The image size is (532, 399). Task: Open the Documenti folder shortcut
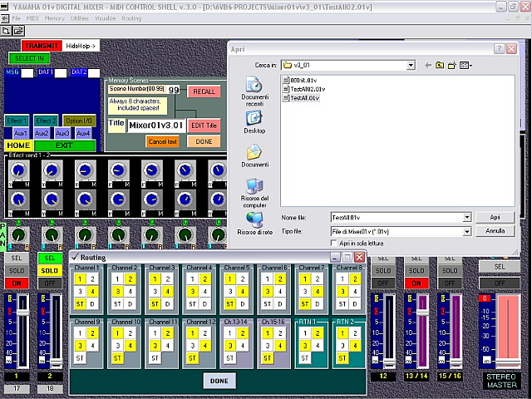tap(254, 155)
